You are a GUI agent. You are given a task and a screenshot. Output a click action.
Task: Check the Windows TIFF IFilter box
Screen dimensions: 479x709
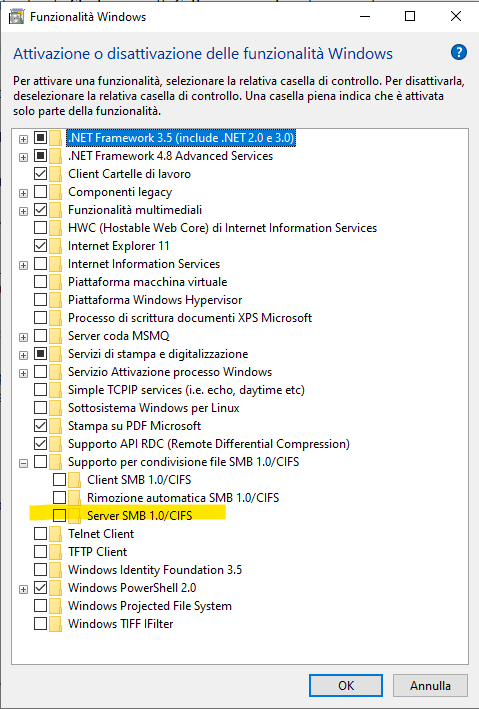[41, 624]
